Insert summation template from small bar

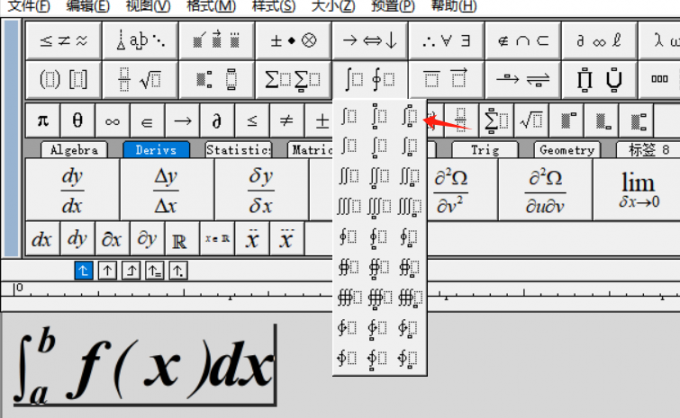[x=497, y=120]
